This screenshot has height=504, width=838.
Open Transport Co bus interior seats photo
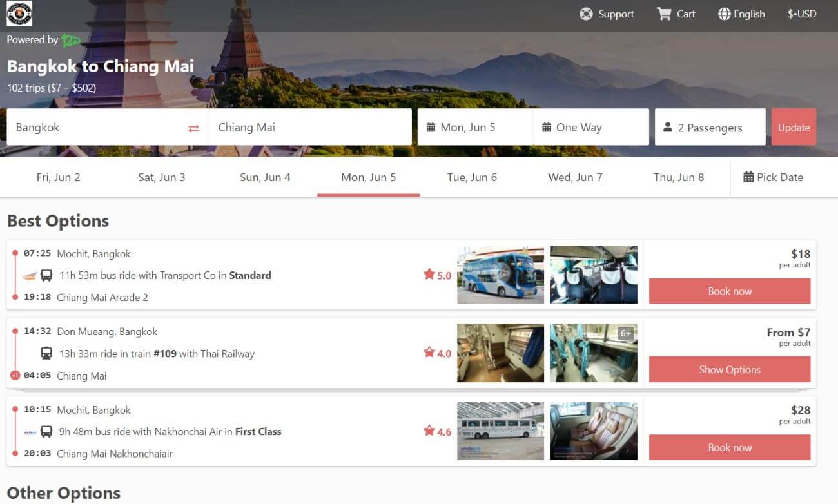click(594, 275)
